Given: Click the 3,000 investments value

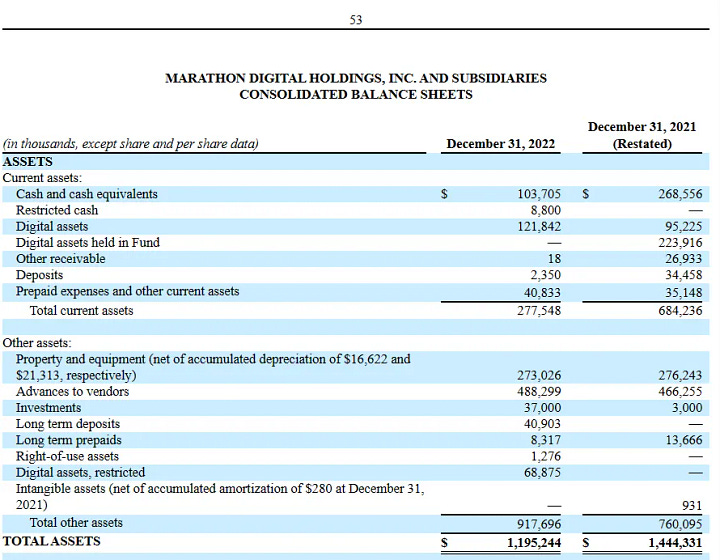Looking at the screenshot, I should coord(687,408).
